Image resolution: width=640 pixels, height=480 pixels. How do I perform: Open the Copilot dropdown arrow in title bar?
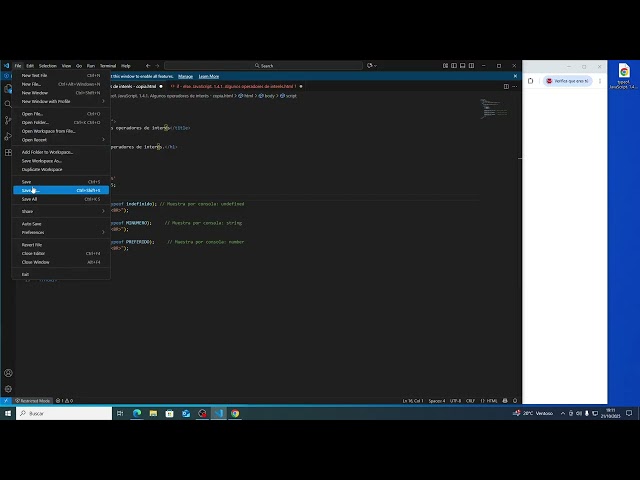coord(375,65)
